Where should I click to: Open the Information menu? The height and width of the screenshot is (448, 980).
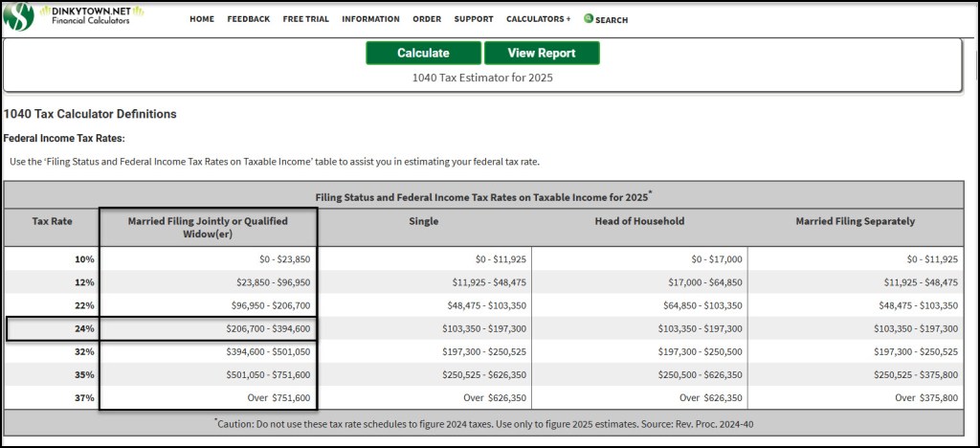tap(370, 19)
